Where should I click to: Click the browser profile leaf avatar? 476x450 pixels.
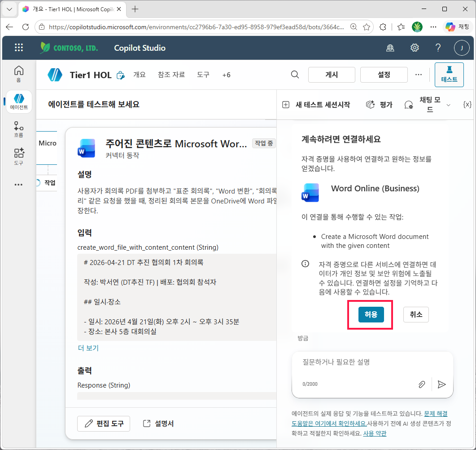pyautogui.click(x=417, y=27)
